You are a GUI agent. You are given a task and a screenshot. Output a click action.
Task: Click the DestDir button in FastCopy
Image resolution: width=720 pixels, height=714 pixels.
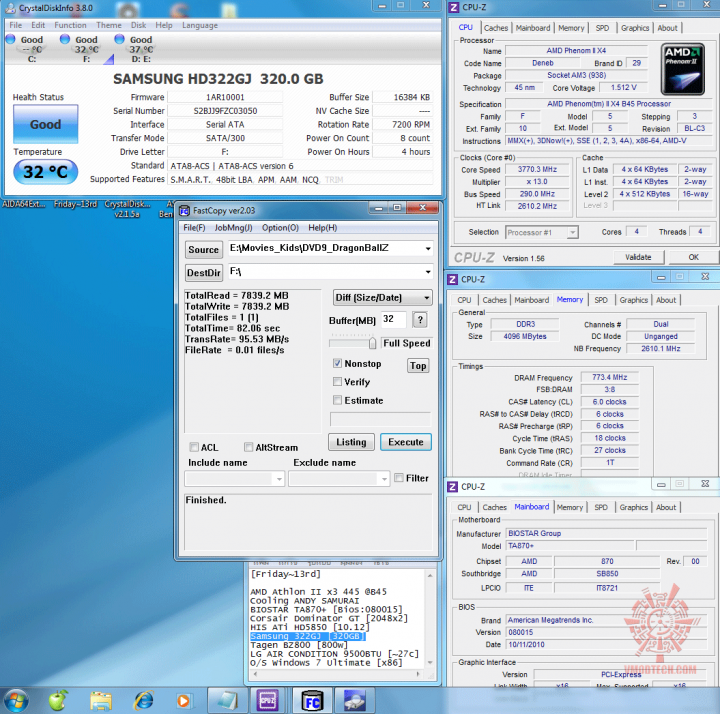[203, 273]
